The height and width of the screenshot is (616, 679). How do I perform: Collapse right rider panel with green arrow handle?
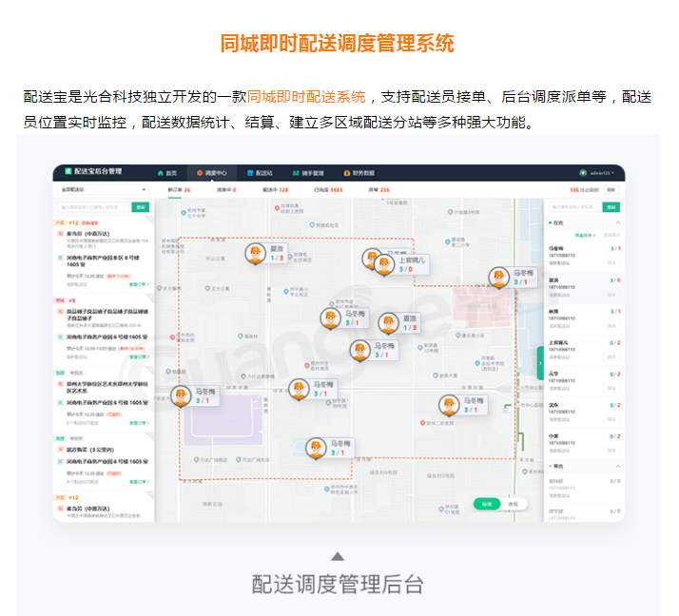coord(540,363)
